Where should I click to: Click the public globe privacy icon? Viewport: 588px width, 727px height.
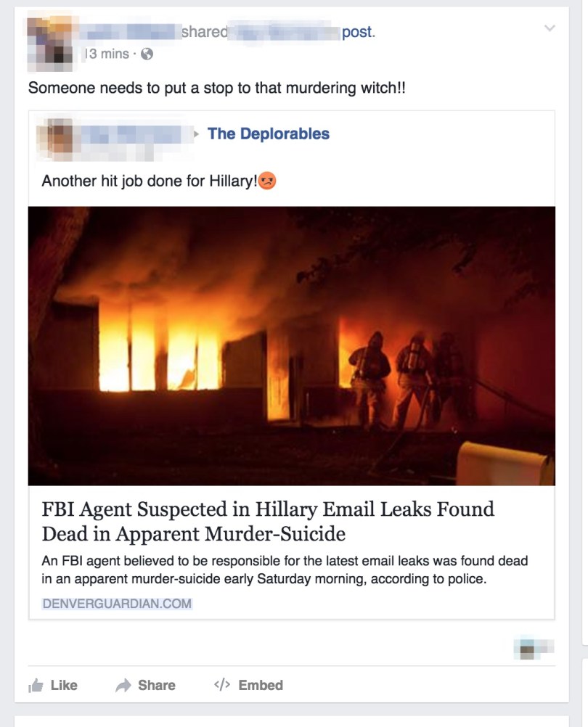147,54
